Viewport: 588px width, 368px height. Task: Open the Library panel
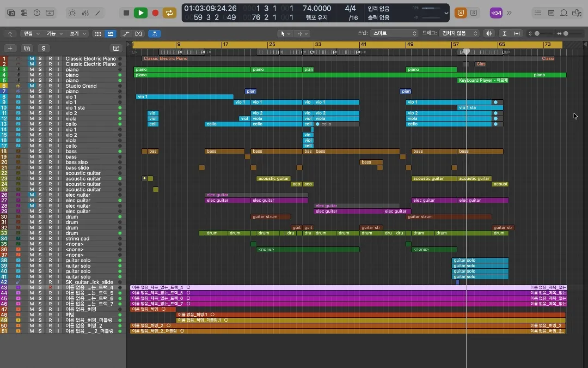click(x=11, y=13)
